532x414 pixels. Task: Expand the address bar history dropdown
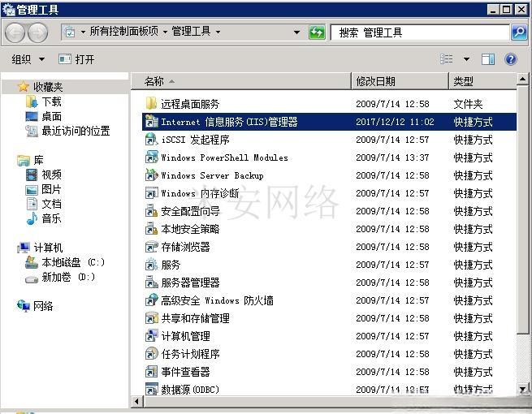pos(296,32)
